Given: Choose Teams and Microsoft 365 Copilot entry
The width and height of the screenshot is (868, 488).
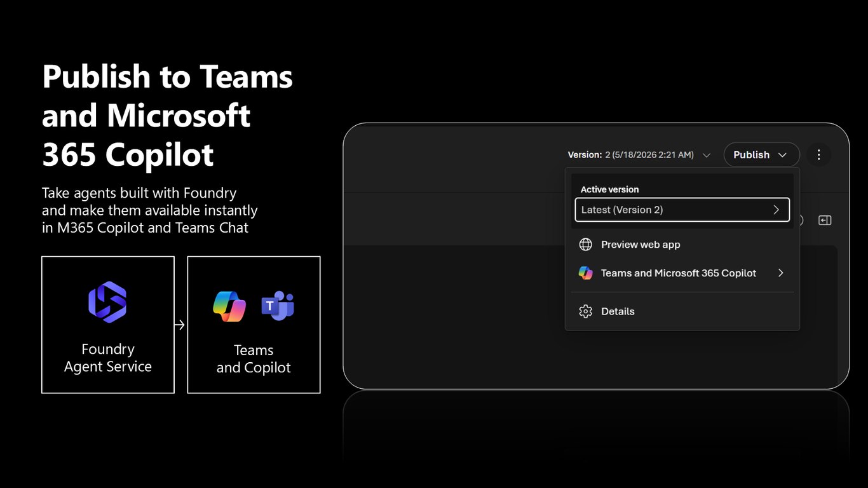Looking at the screenshot, I should (682, 273).
